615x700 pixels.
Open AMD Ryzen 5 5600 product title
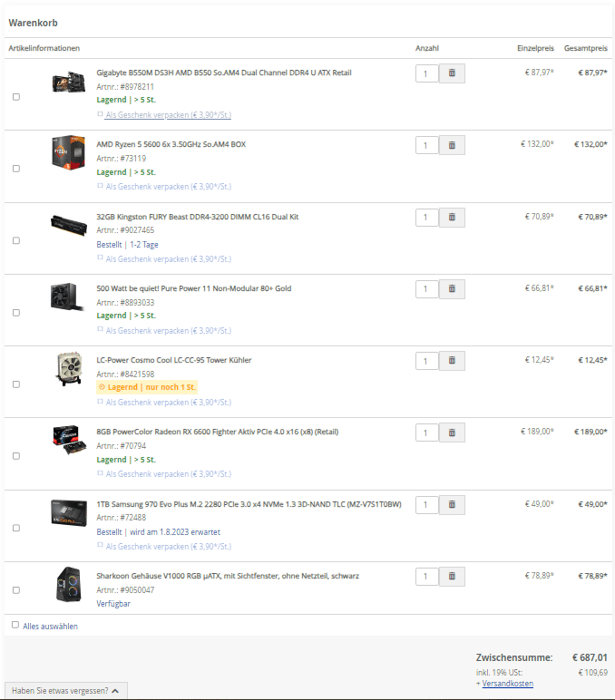click(x=171, y=144)
